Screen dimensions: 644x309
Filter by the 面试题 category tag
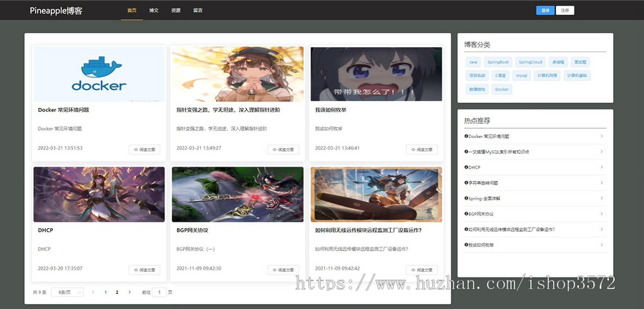click(x=580, y=62)
